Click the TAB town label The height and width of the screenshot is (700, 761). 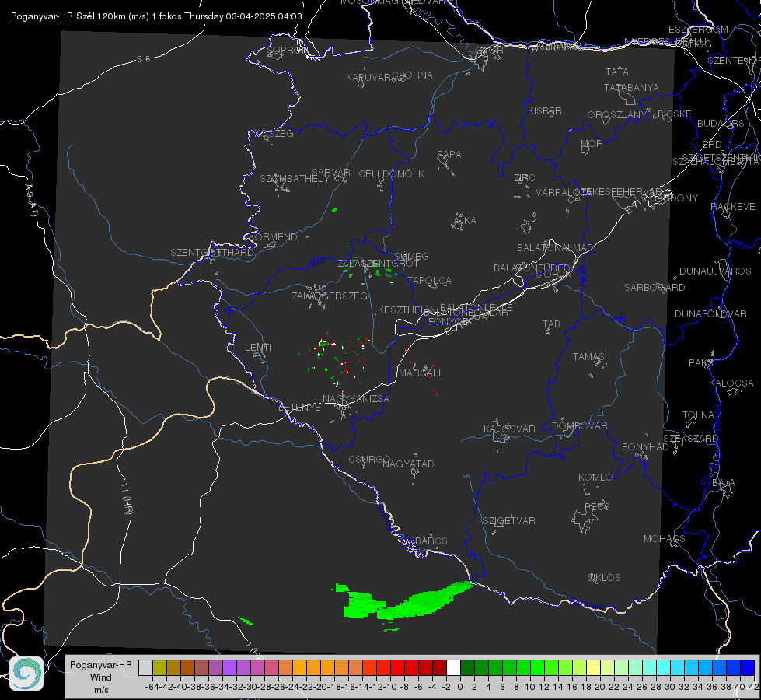(x=551, y=324)
